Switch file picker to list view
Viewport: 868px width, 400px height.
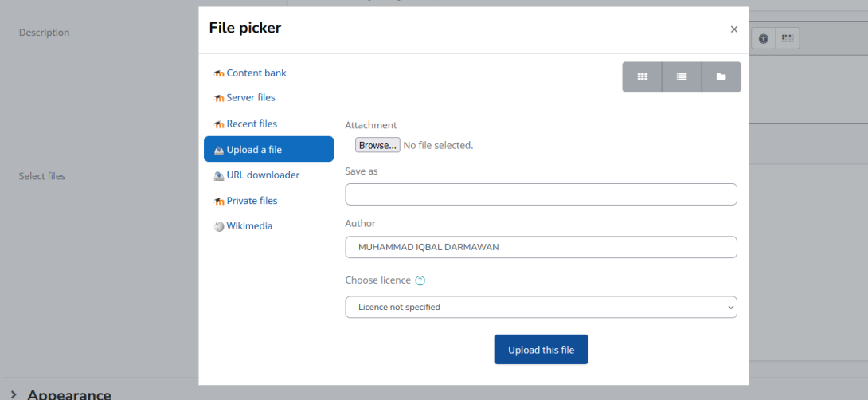682,77
